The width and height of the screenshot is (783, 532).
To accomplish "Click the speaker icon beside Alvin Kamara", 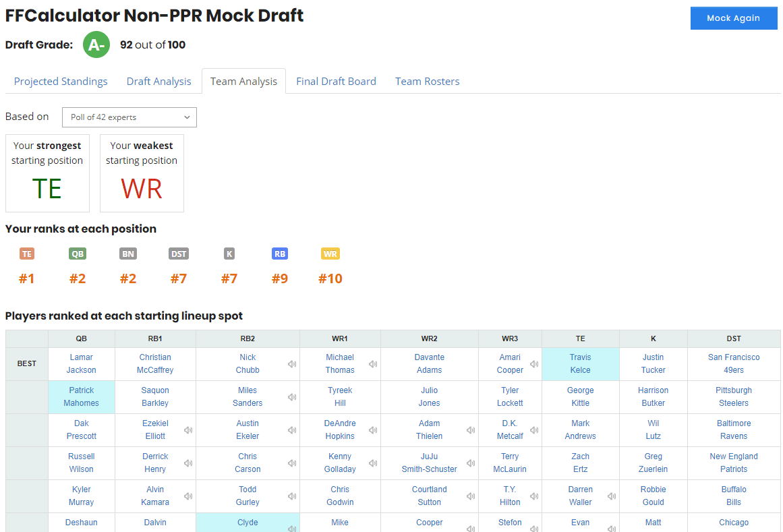I will pyautogui.click(x=188, y=496).
